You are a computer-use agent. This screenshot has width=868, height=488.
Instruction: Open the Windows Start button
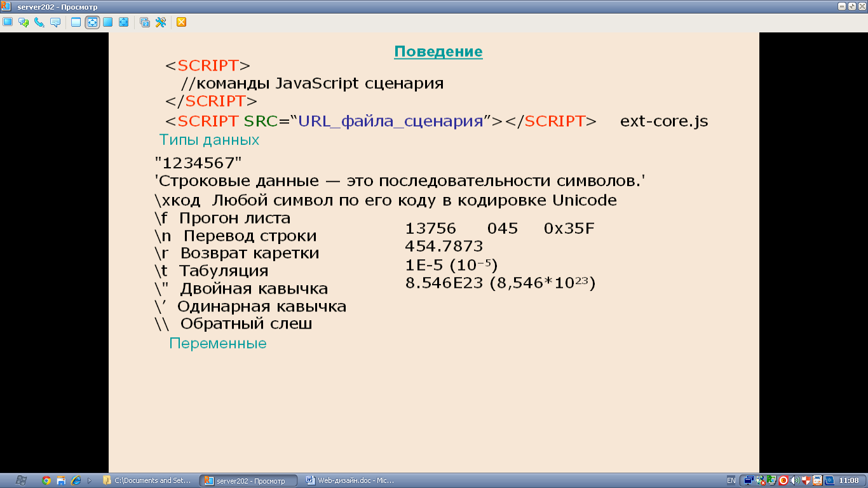click(20, 480)
